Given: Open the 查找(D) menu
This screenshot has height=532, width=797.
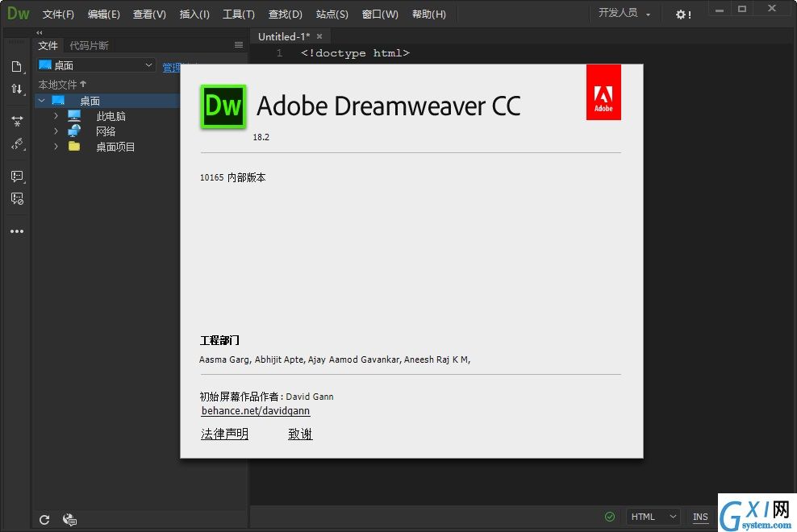Looking at the screenshot, I should click(285, 15).
